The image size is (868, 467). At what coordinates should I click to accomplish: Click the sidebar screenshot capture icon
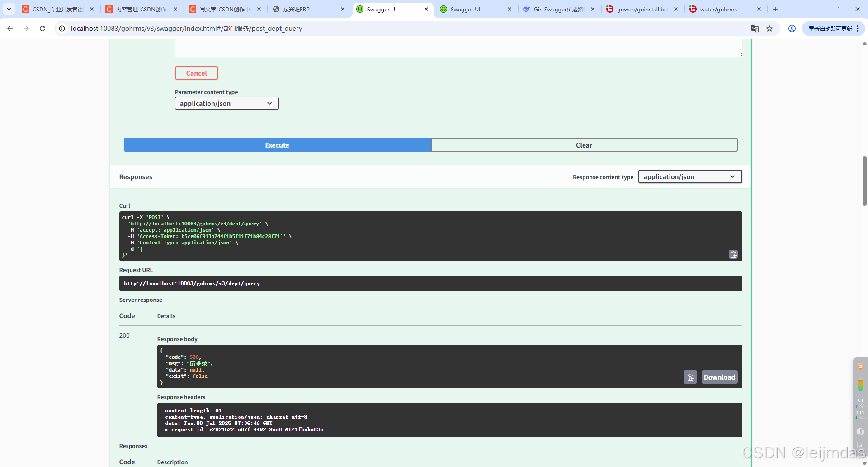pos(860,446)
